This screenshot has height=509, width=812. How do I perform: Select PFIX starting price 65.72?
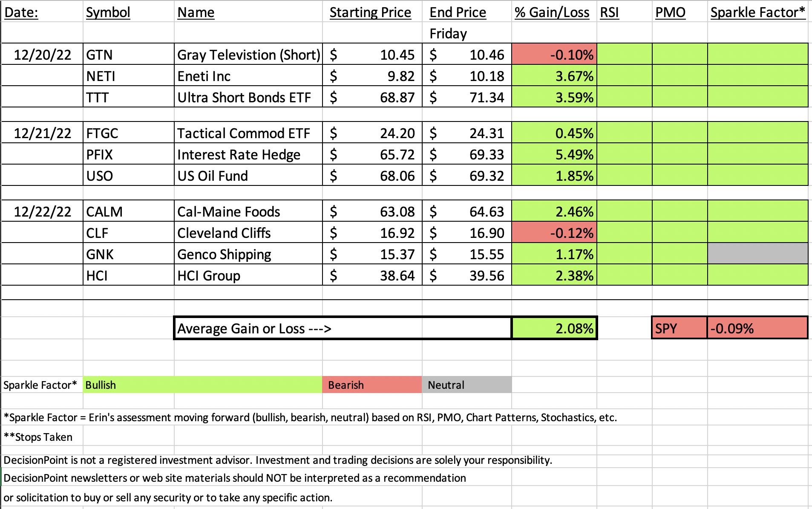[x=372, y=154]
